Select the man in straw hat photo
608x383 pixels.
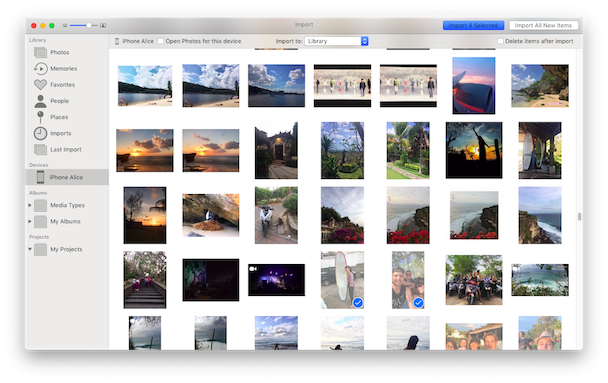click(540, 333)
